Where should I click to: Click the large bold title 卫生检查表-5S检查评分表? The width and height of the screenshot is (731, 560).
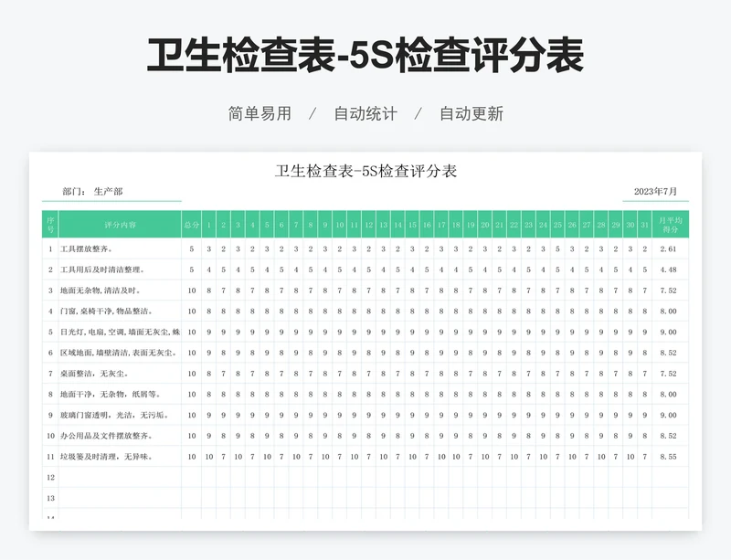365,56
